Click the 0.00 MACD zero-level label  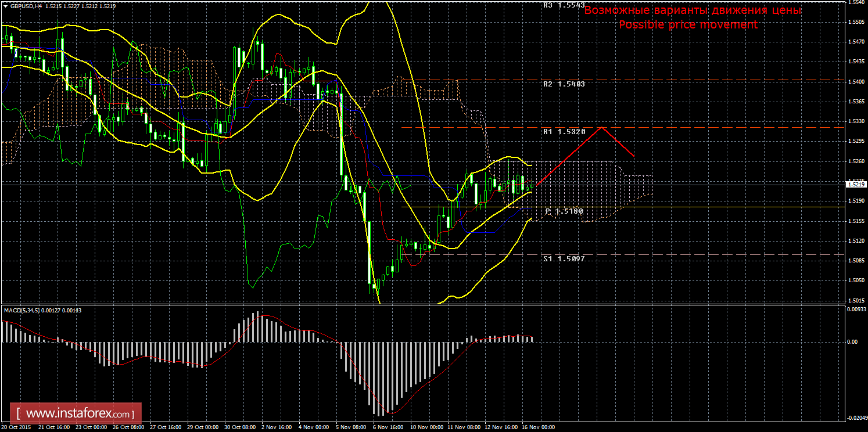[853, 342]
